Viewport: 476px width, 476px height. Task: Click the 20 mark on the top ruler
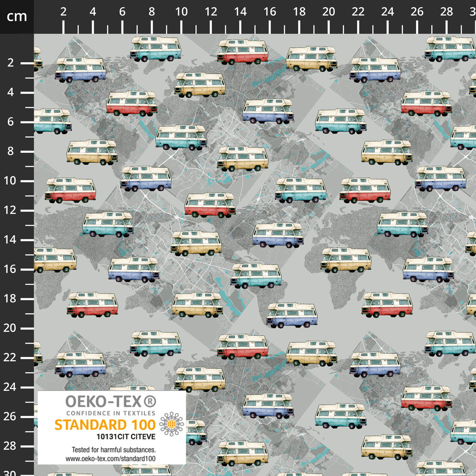(329, 12)
